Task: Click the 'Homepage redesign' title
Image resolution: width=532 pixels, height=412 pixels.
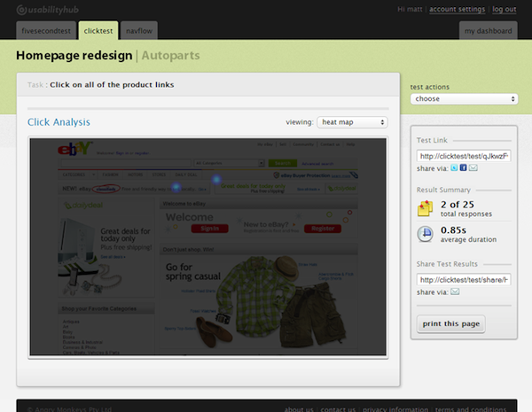Action: tap(74, 55)
